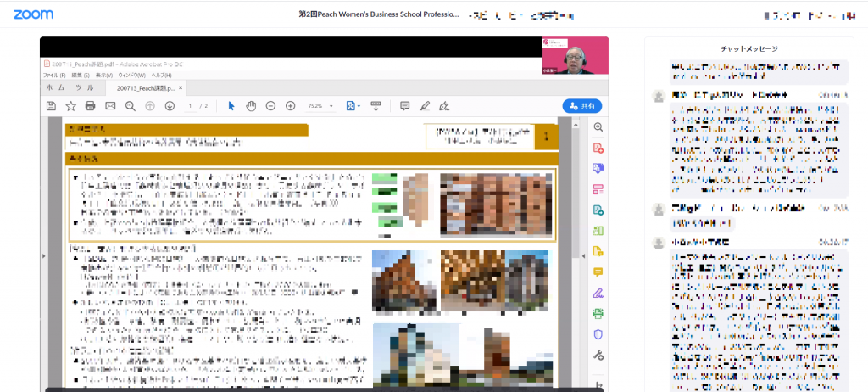Open the Protect shield tool
The image size is (868, 392).
click(x=598, y=334)
